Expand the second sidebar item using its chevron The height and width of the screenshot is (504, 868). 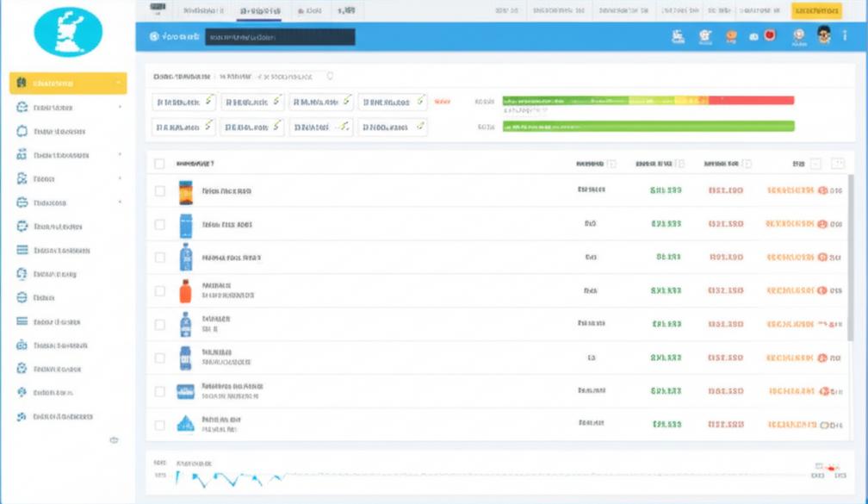(121, 107)
